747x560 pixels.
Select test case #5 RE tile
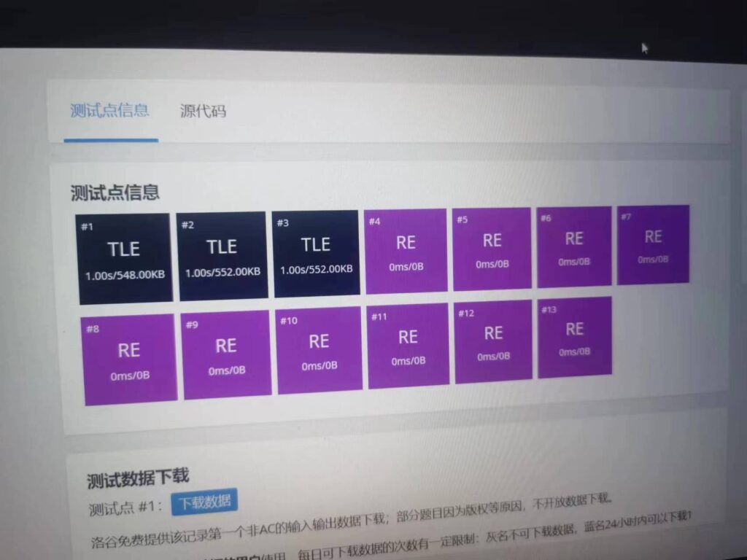tap(492, 249)
